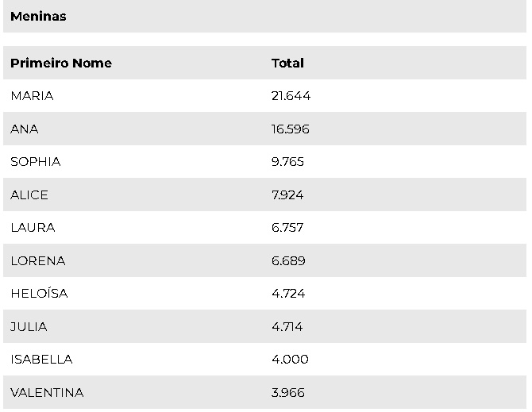Screen dimensions: 532x412
Task: Click the HELOÍSA name cell
Action: [x=39, y=294]
